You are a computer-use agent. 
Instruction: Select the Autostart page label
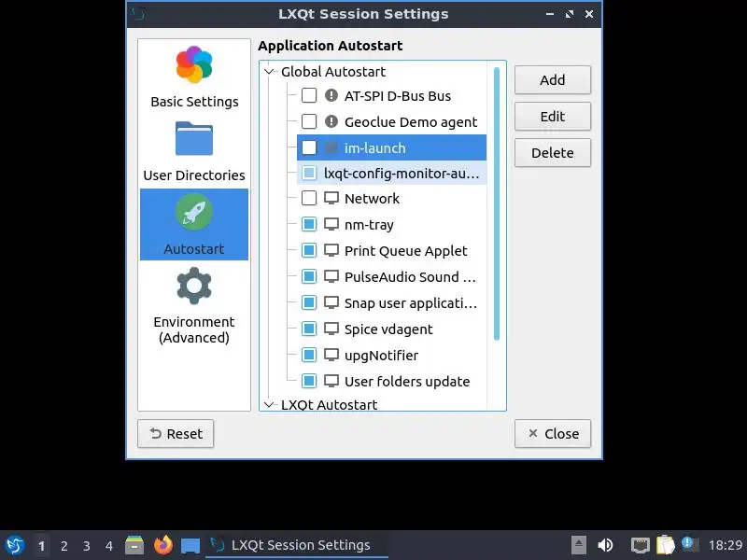tap(194, 248)
